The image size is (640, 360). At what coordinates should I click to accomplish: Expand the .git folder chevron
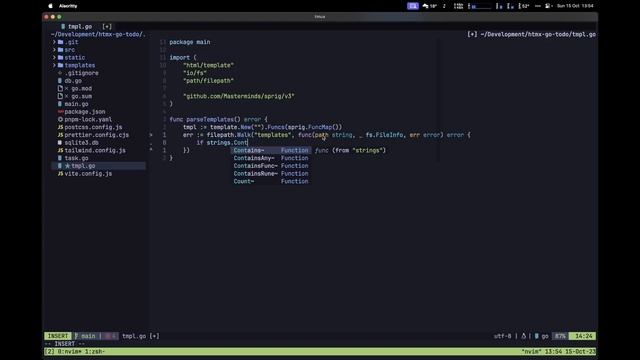point(54,42)
